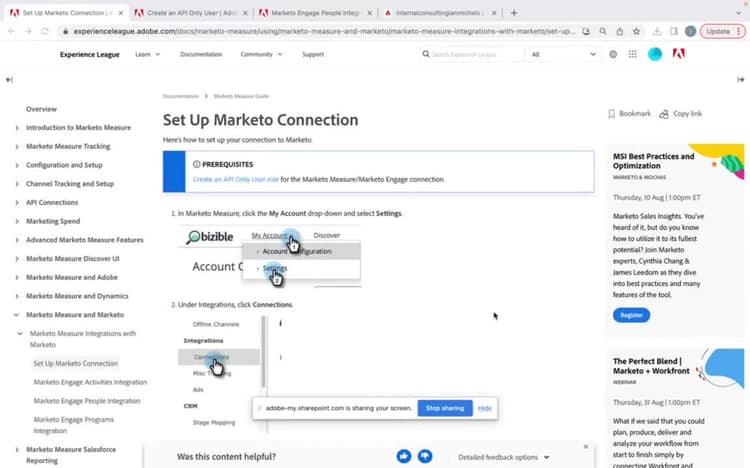Open the Documentation menu item
The image size is (750, 468).
tap(201, 55)
